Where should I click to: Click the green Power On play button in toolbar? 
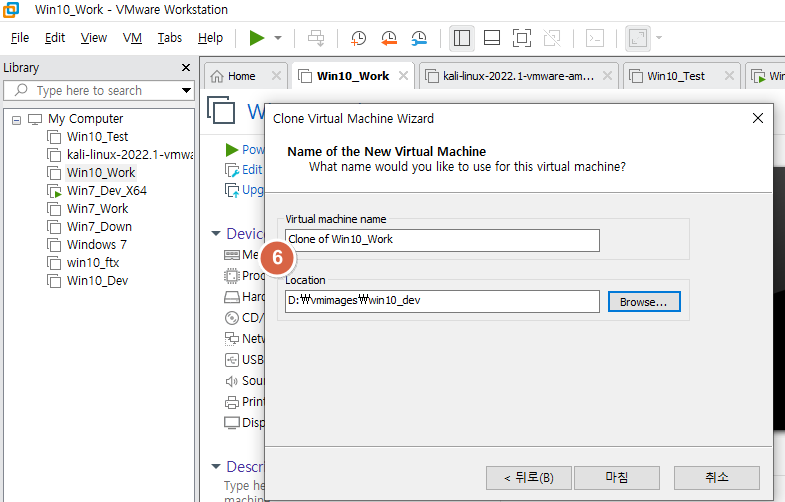(257, 38)
